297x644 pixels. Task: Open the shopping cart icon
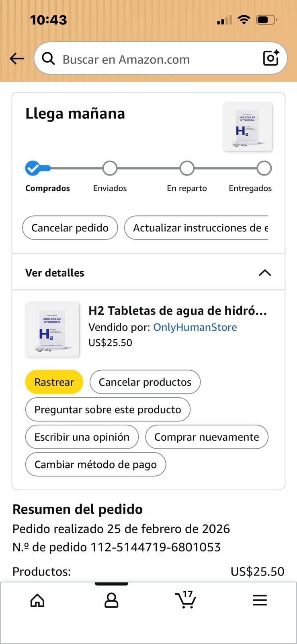(x=186, y=600)
